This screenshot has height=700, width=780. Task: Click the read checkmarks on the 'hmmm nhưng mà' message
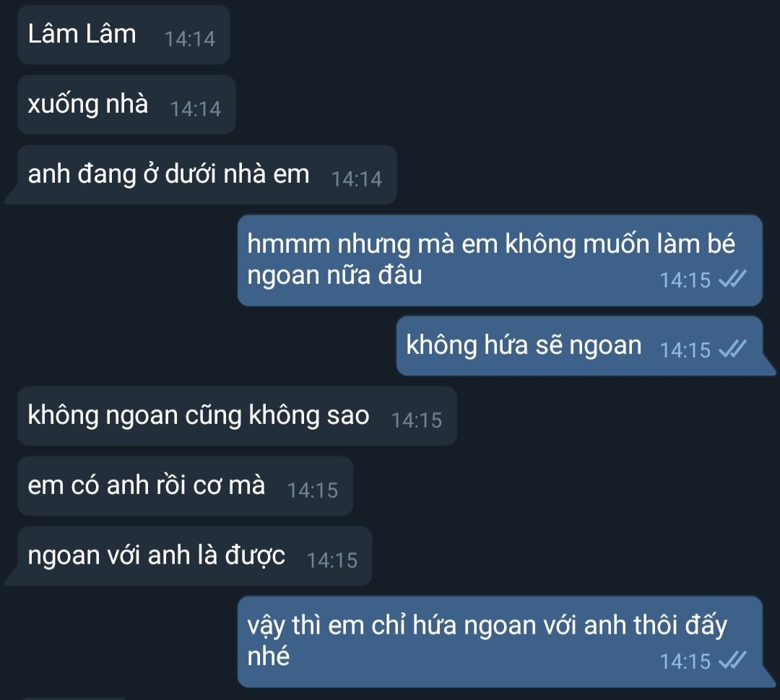(733, 279)
